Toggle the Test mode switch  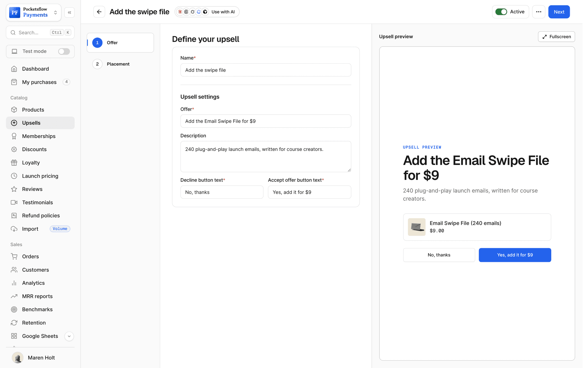pyautogui.click(x=64, y=51)
